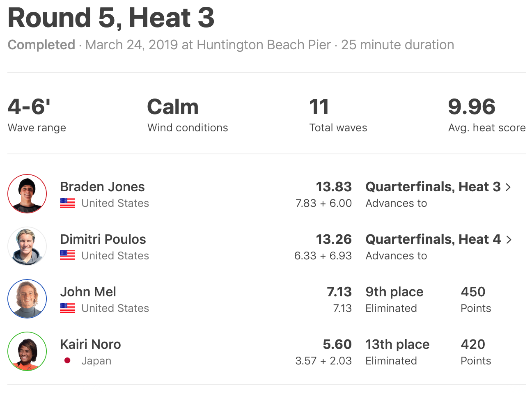This screenshot has width=532, height=394.
Task: Select the Dimitri Poulos name
Action: point(103,239)
